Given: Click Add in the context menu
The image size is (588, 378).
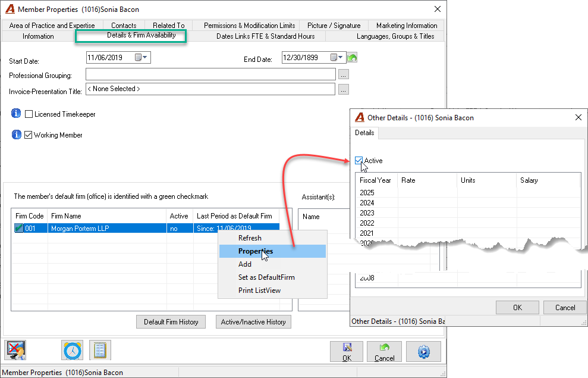Looking at the screenshot, I should (272, 264).
